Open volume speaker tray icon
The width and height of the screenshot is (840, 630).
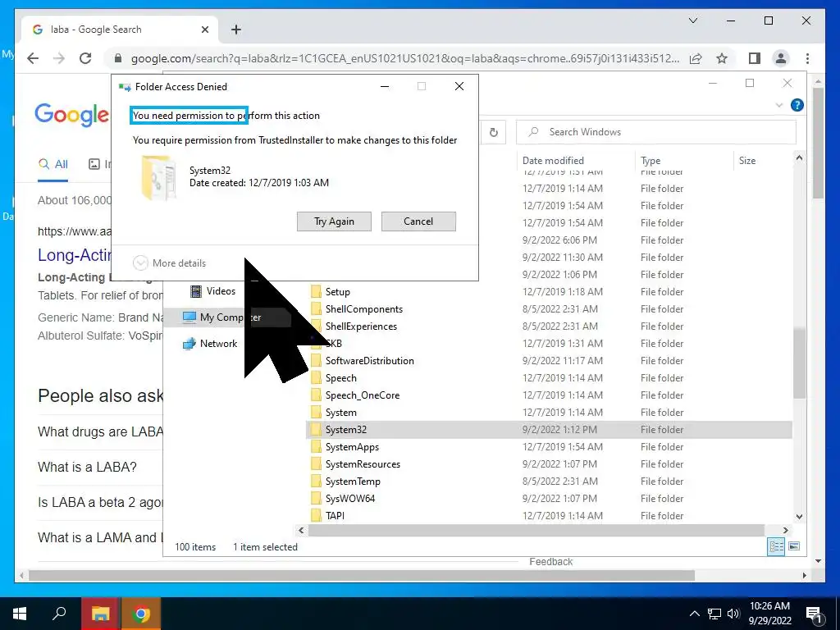pos(733,614)
